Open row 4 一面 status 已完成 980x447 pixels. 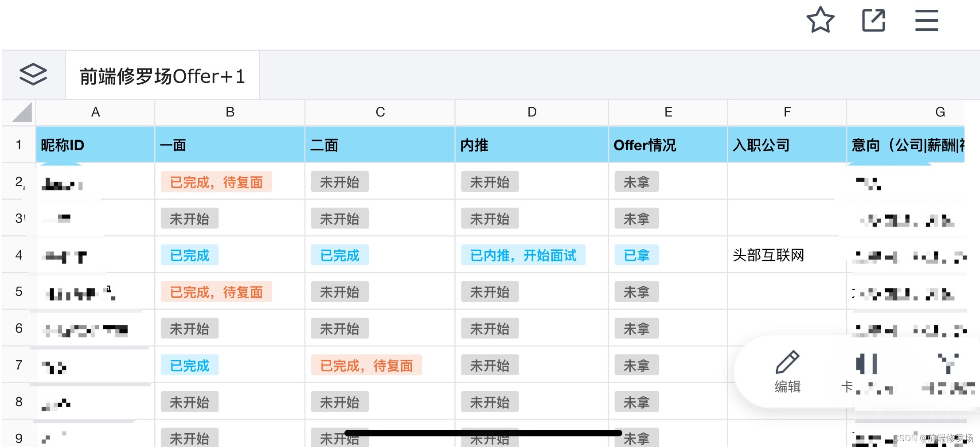tap(189, 255)
